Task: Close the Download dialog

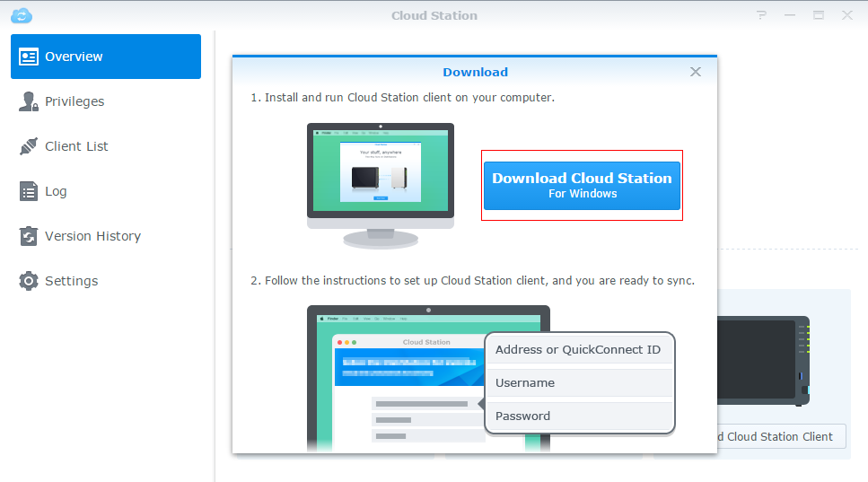Action: (696, 72)
